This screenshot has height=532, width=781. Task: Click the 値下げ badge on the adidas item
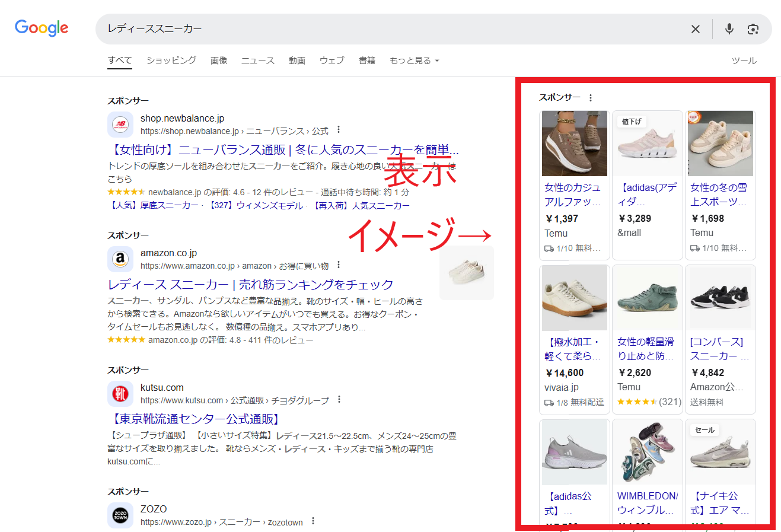[x=632, y=122]
